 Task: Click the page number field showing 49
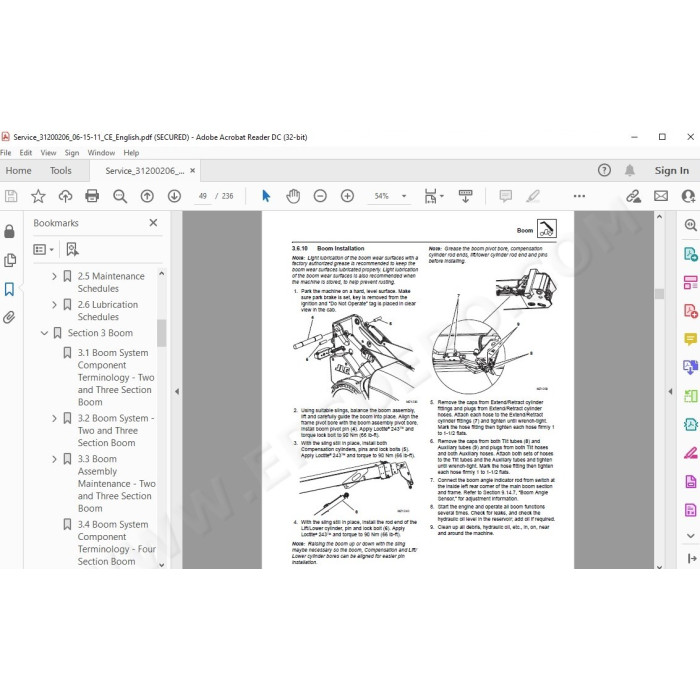pos(203,196)
